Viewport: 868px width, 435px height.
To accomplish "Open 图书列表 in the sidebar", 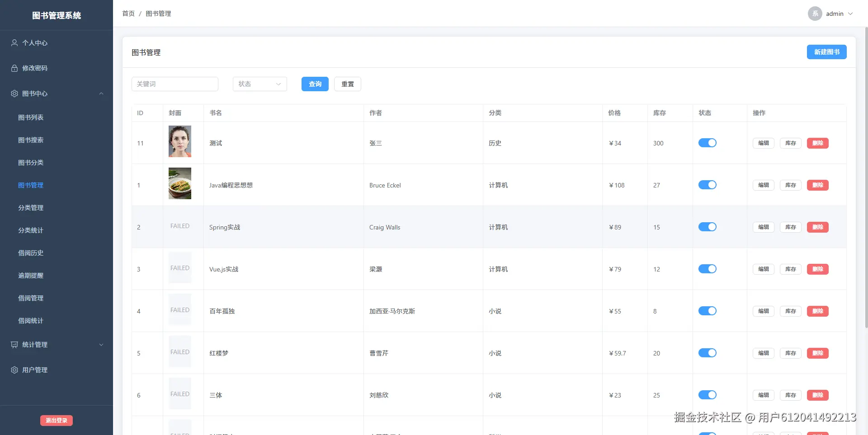I will tap(31, 117).
